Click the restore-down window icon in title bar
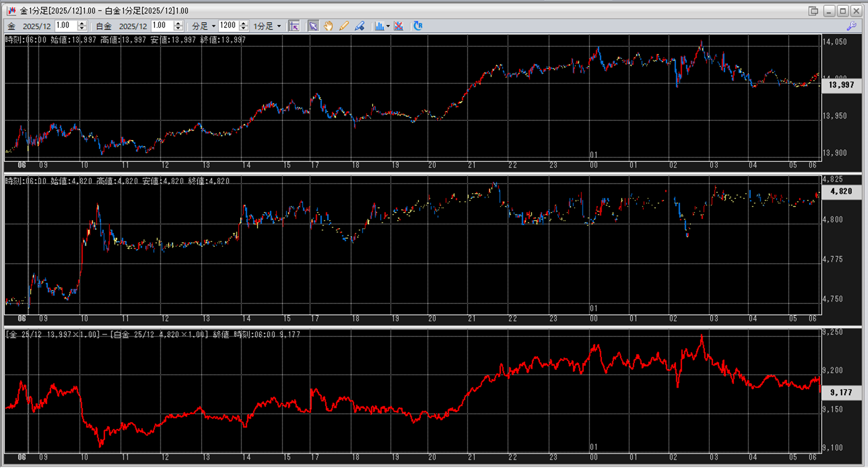The width and height of the screenshot is (868, 468). tap(813, 11)
